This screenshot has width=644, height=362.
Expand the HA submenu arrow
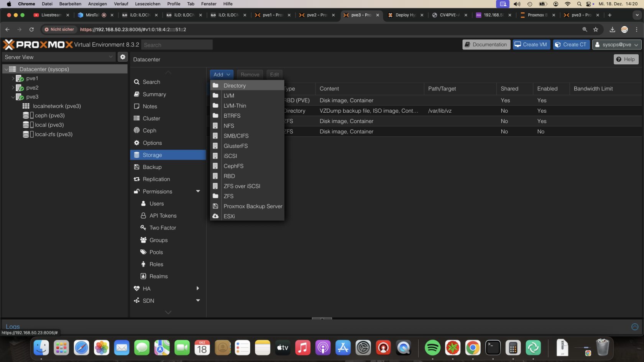click(x=198, y=288)
